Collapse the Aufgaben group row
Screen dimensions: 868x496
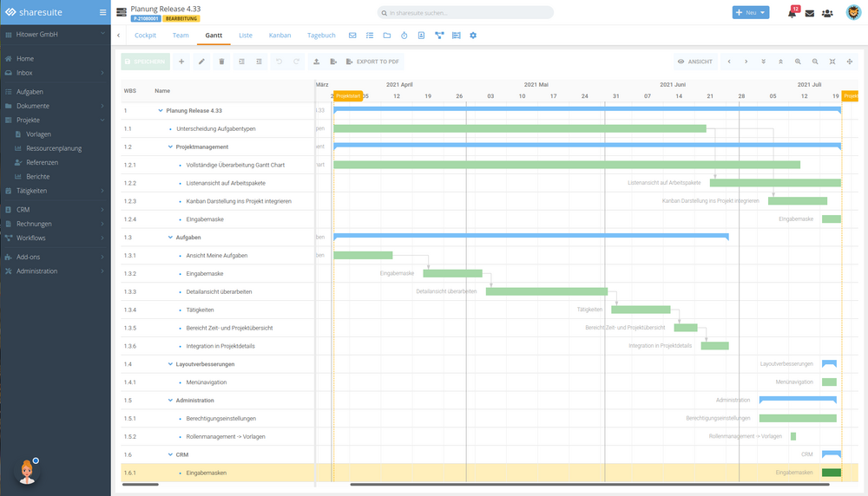point(170,238)
